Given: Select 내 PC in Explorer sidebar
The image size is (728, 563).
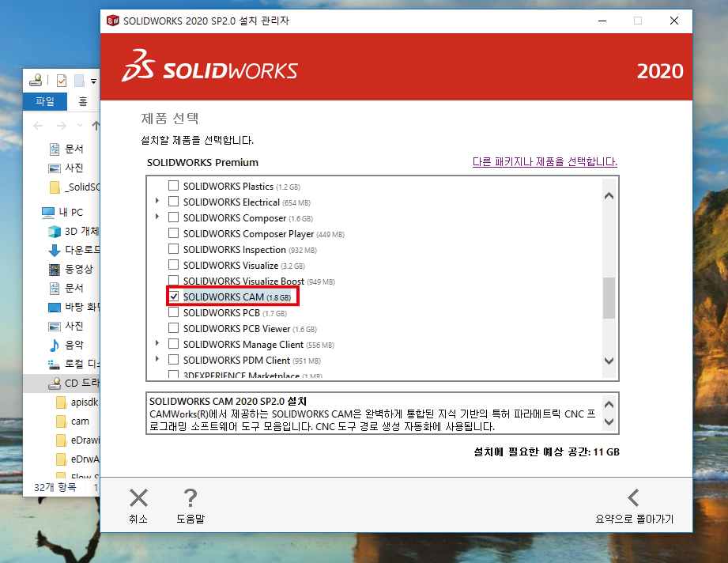Looking at the screenshot, I should (x=62, y=212).
